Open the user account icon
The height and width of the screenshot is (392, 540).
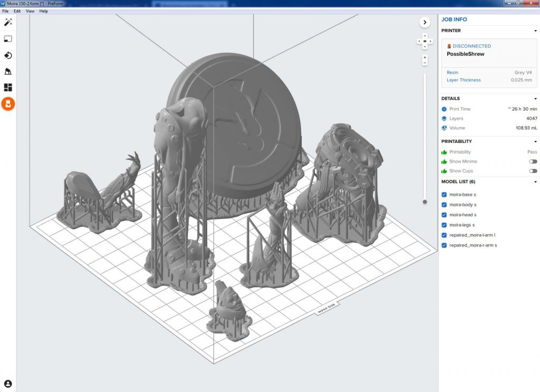8,384
